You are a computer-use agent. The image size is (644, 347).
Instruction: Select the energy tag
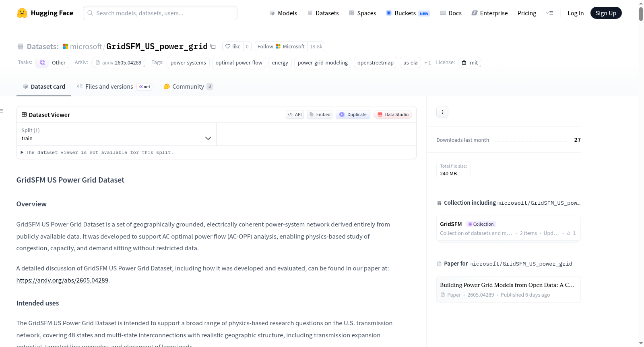[x=280, y=63]
